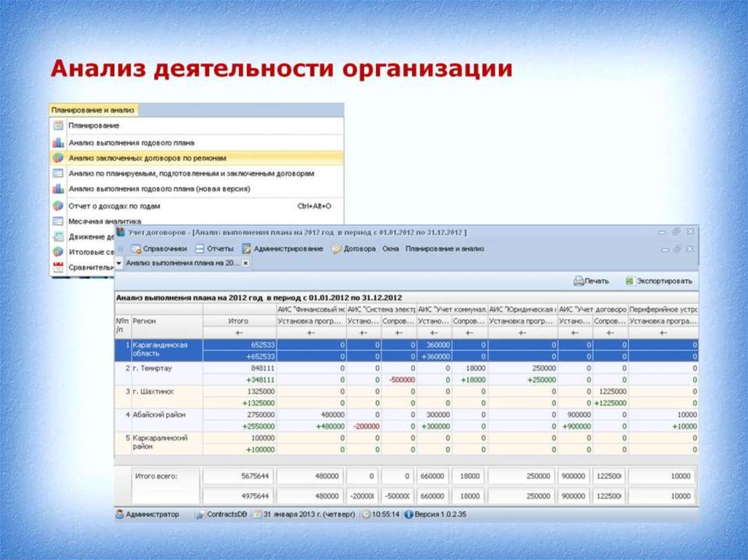Viewport: 748px width, 560px height.
Task: Click the Планирование calendar icon in menu
Action: tap(58, 126)
